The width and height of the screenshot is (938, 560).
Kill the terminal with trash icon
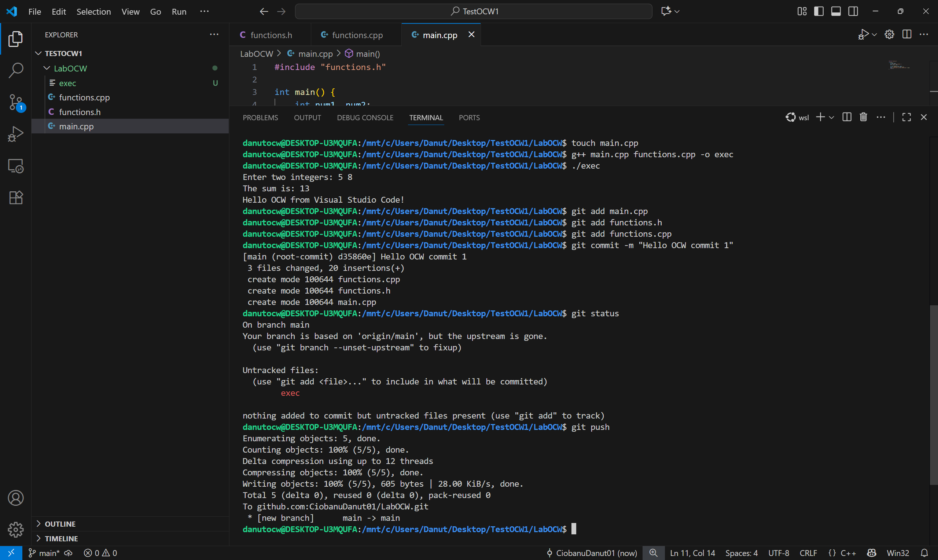point(863,117)
